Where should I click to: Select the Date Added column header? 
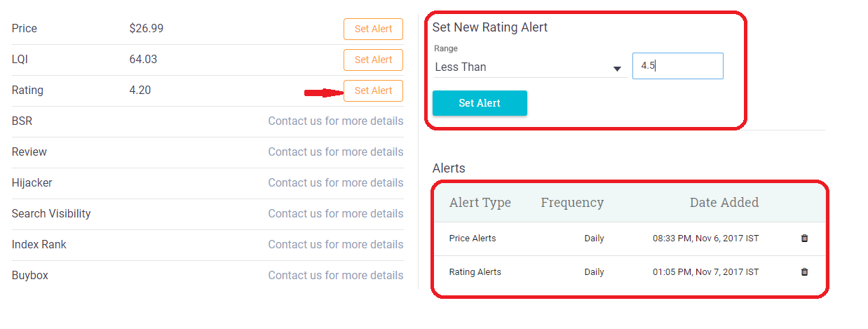coord(724,203)
